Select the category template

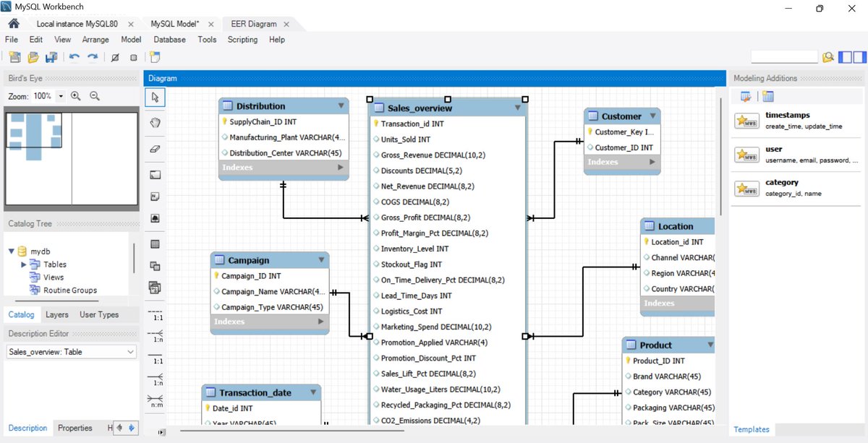797,188
